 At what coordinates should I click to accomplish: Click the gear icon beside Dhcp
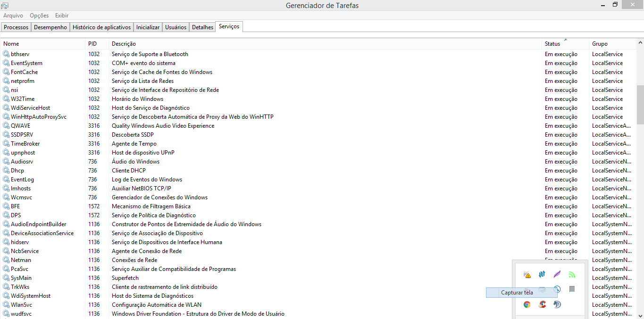(x=6, y=171)
